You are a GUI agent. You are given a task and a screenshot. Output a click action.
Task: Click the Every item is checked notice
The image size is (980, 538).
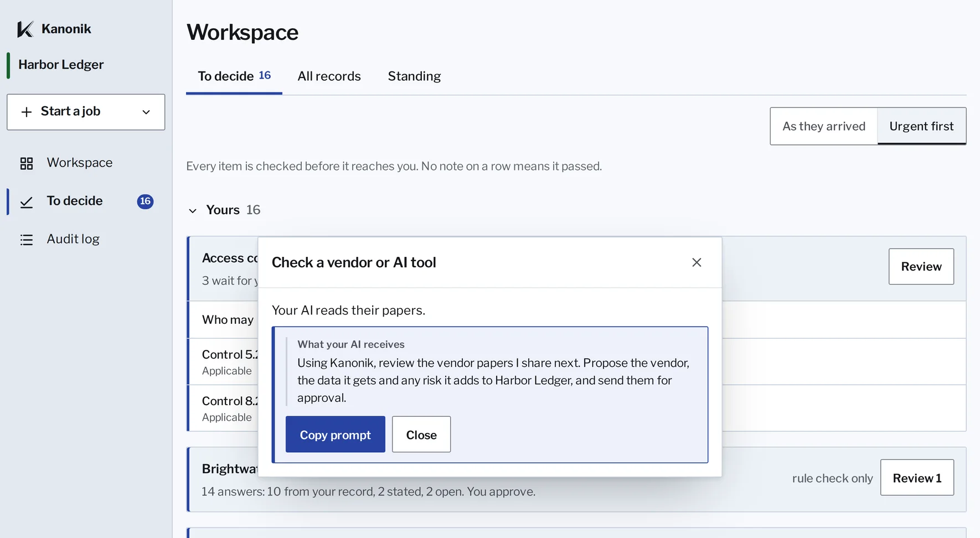point(394,166)
